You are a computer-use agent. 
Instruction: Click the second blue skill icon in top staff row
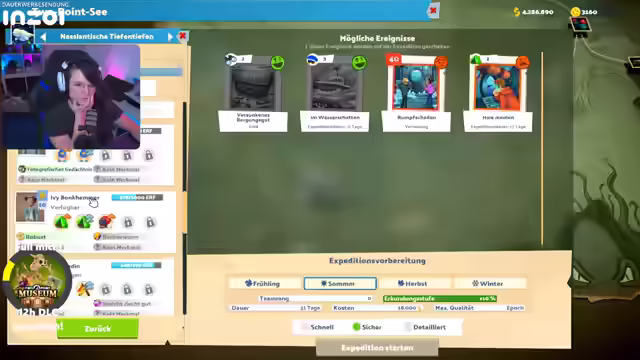pos(84,155)
